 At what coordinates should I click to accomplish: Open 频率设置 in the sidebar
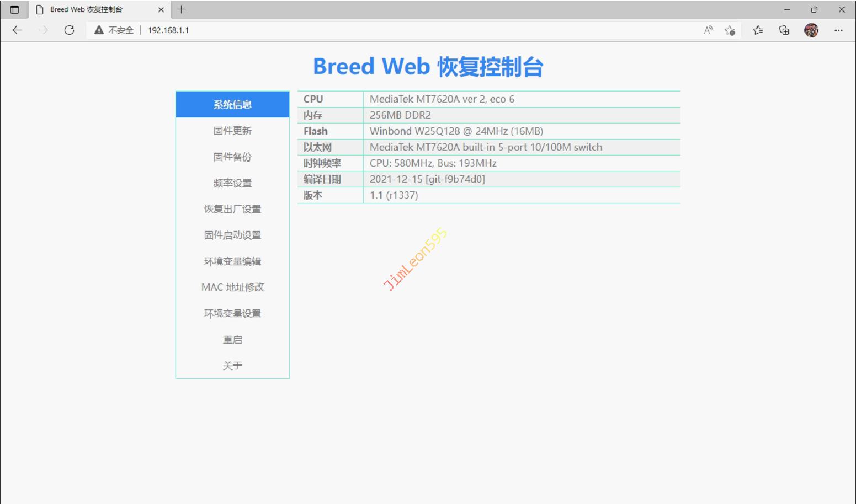coord(232,183)
